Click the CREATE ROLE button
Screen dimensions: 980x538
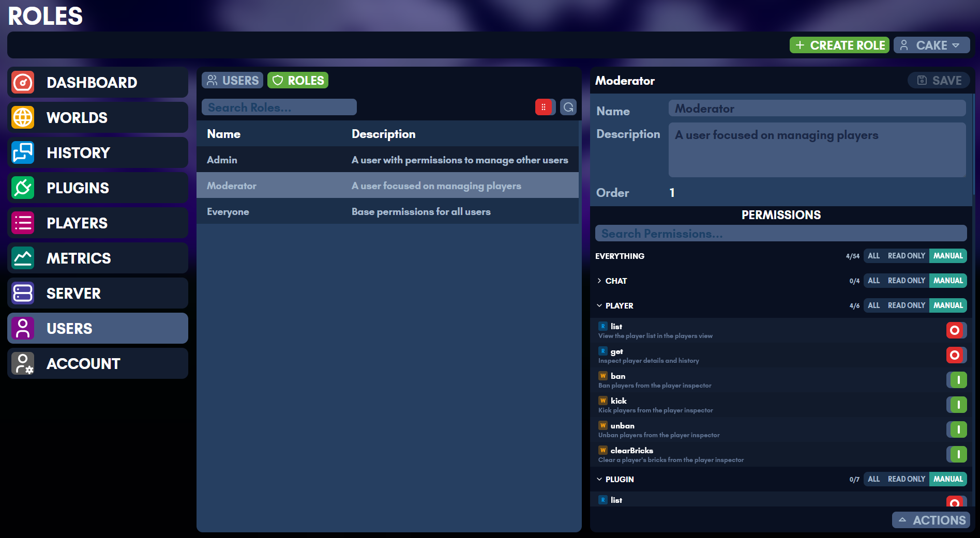point(839,45)
